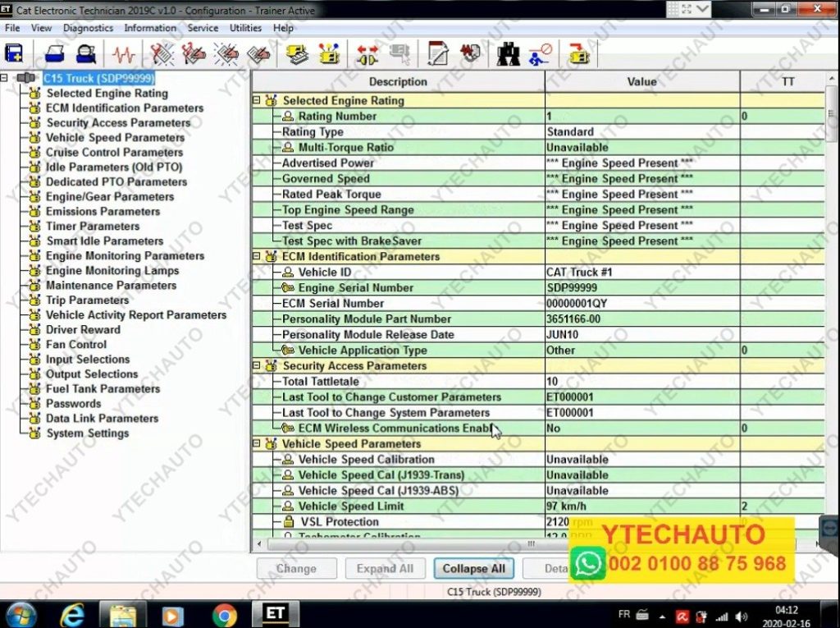The image size is (840, 628).
Task: Open Active Diagnostic Codes toolbar icon
Action: point(162,54)
